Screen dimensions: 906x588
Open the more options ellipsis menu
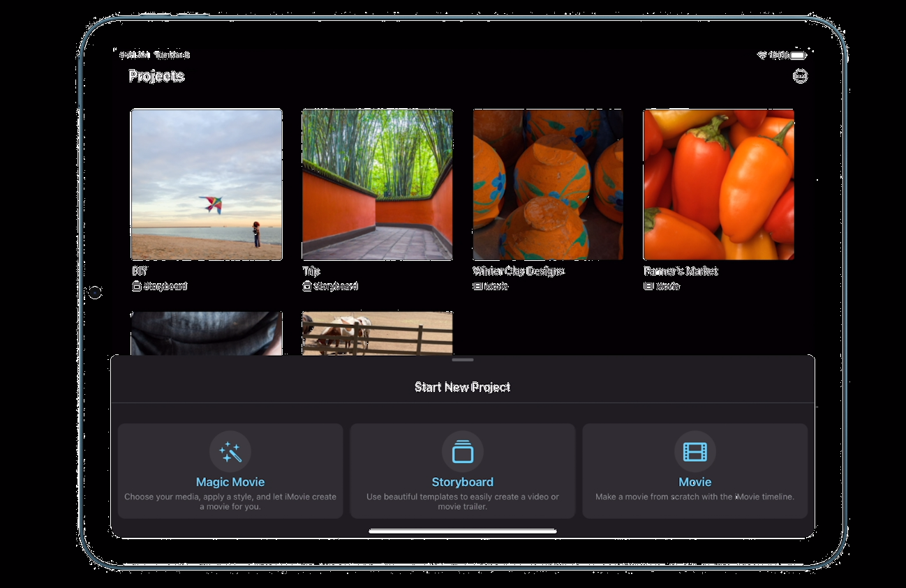click(x=800, y=76)
